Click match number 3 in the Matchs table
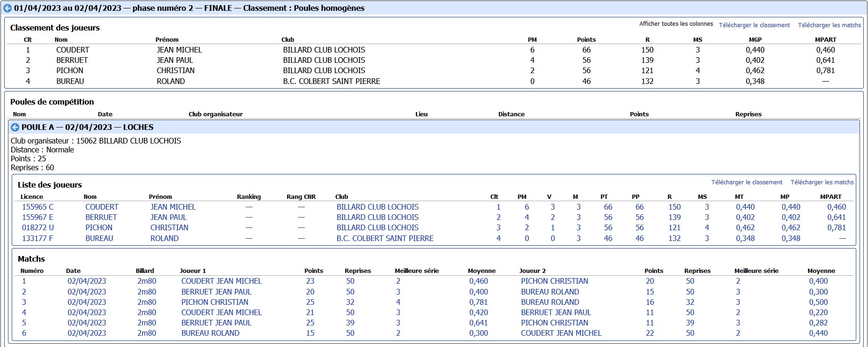The image size is (868, 347). [24, 302]
